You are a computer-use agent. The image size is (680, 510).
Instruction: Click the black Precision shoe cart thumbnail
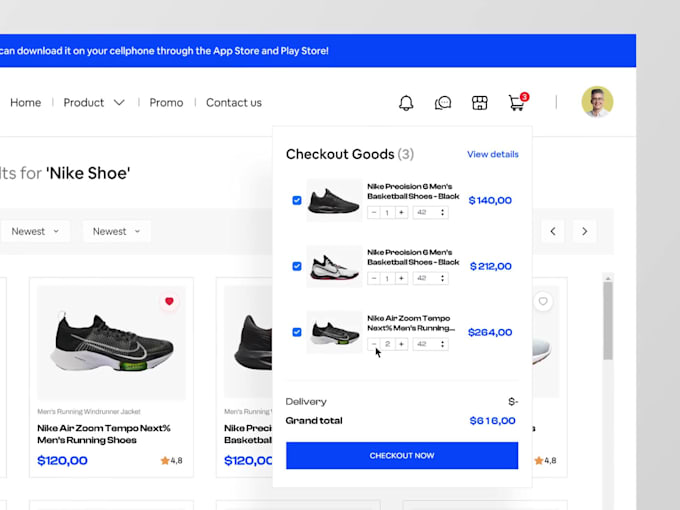[334, 200]
